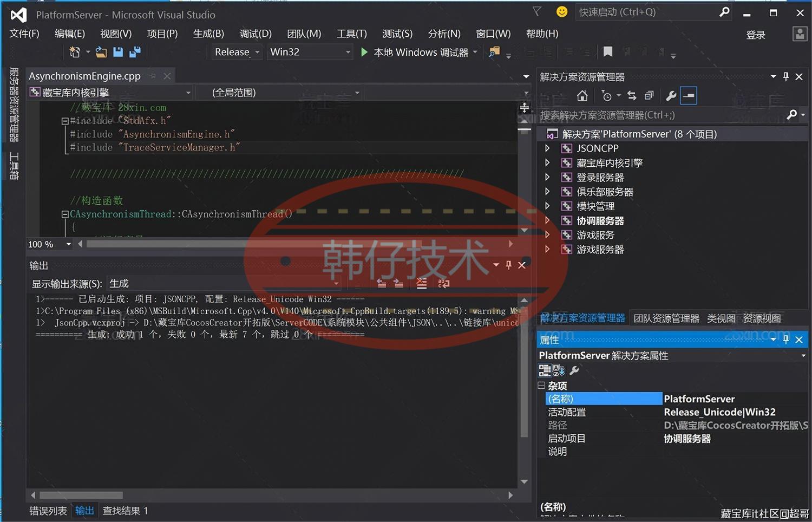The image size is (812, 522).
Task: Click Sync with Active Document icon
Action: coord(632,96)
